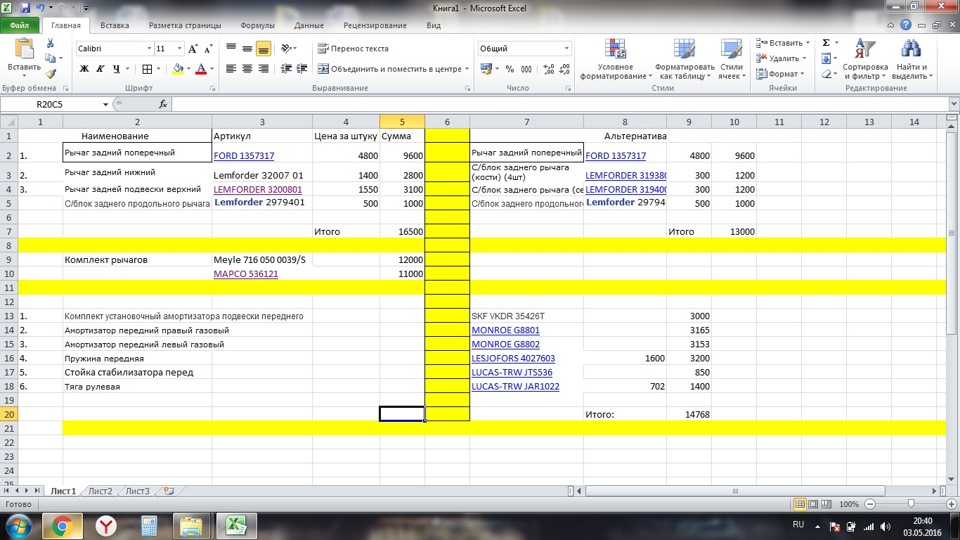Toggle align text right
This screenshot has height=540, width=960.
263,69
